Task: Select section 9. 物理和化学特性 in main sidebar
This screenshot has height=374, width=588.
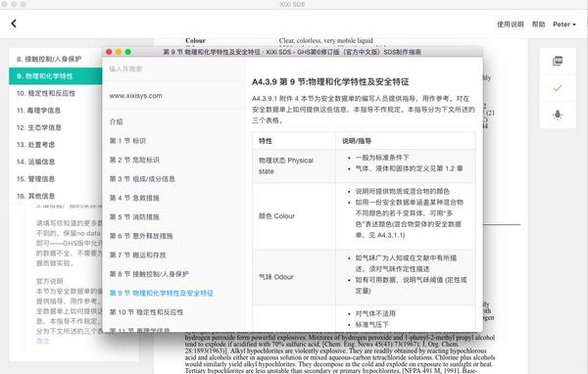Action: [x=56, y=76]
